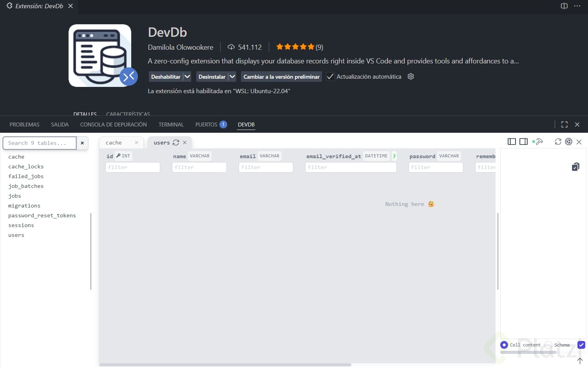
Task: Open the extension settings gear beside Actualización automática
Action: point(411,76)
